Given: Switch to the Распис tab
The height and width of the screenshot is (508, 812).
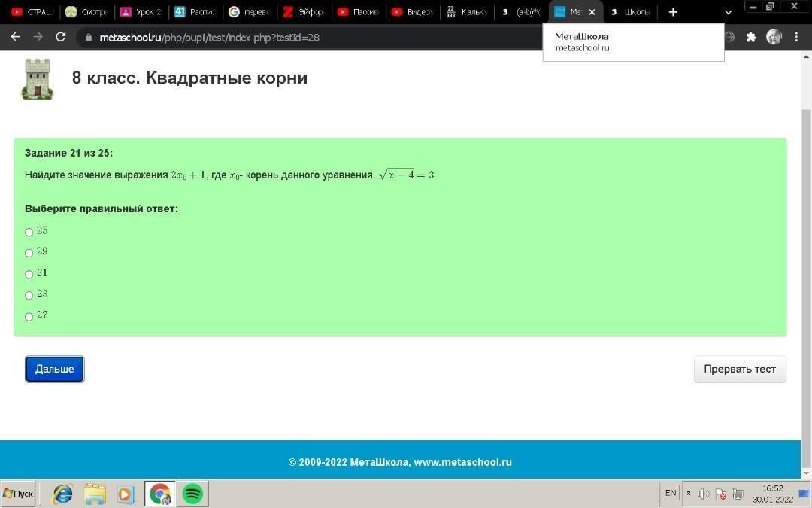Looking at the screenshot, I should [195, 12].
